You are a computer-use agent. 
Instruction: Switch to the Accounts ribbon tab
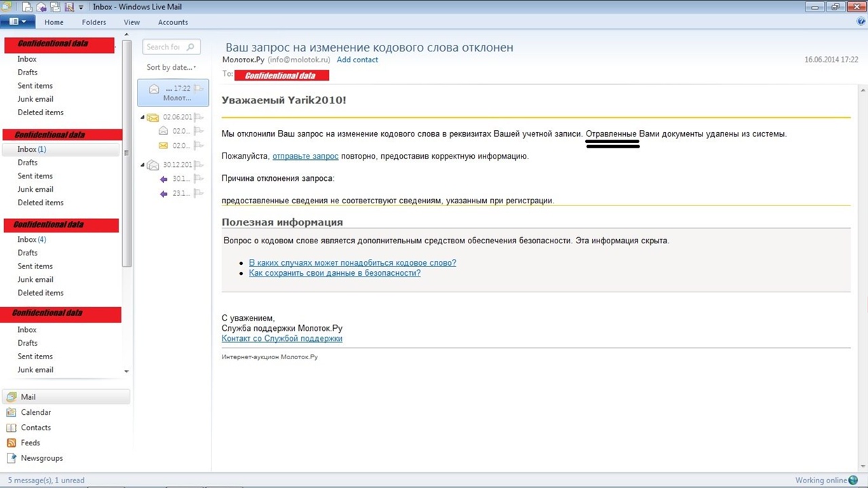point(173,22)
